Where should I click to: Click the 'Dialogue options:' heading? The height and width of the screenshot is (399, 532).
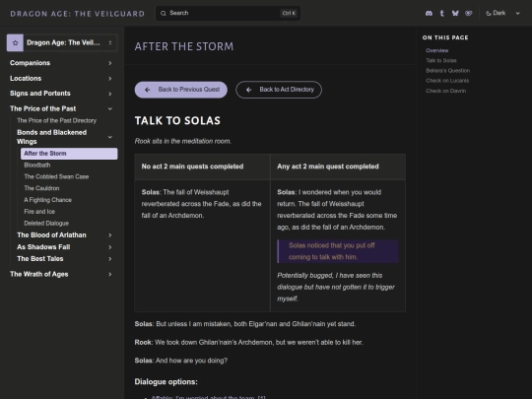pyautogui.click(x=166, y=382)
